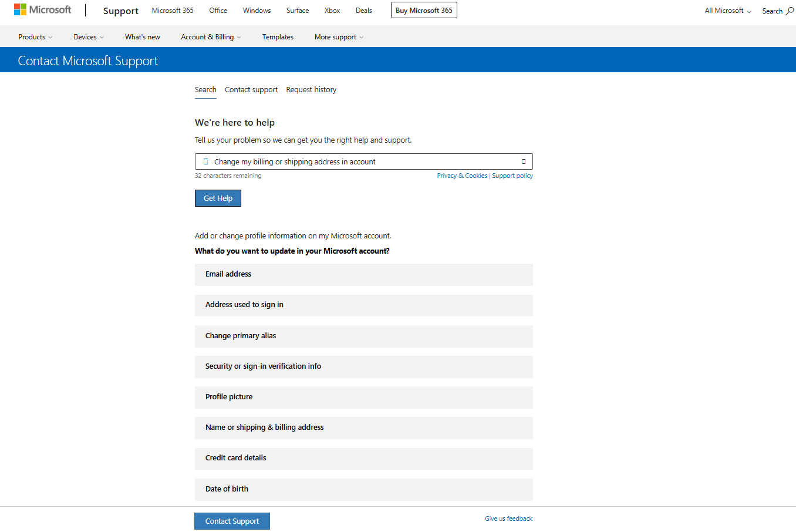Screen dimensions: 796x532
Task: Go to Microsoft 365 in top navigation
Action: tap(173, 11)
